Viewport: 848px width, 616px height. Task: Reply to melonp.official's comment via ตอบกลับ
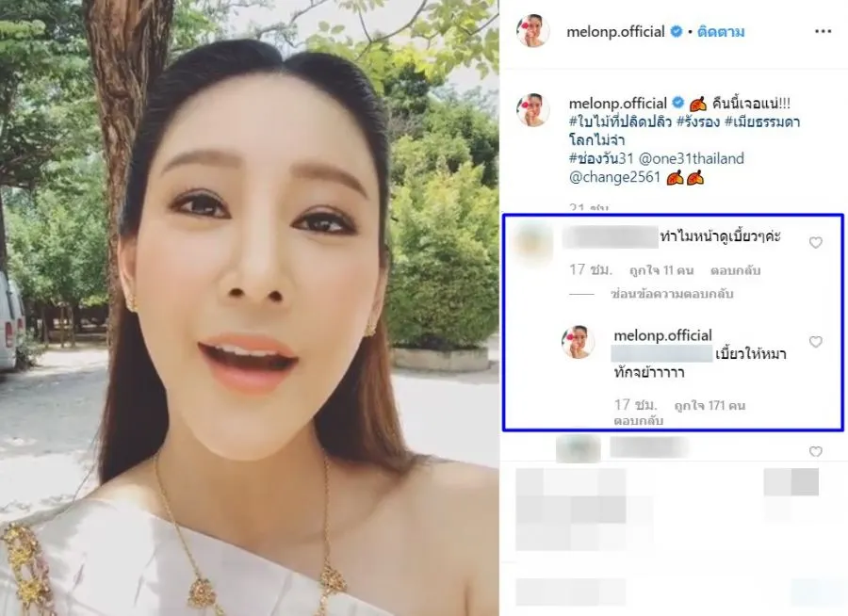coord(638,420)
